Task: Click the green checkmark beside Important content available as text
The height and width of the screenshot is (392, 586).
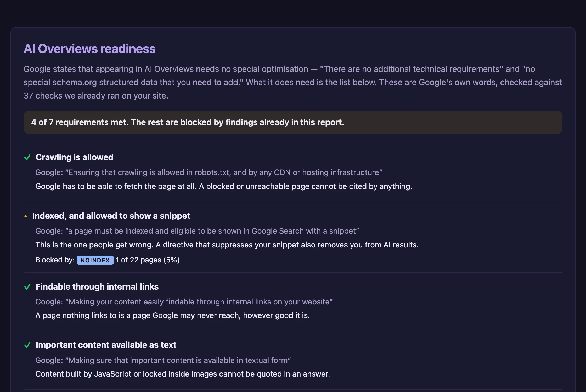Action: coord(27,345)
